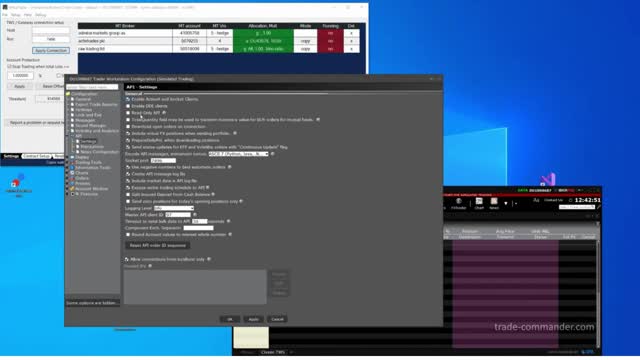
Task: Open the Logging Level dropdown
Action: [x=173, y=208]
